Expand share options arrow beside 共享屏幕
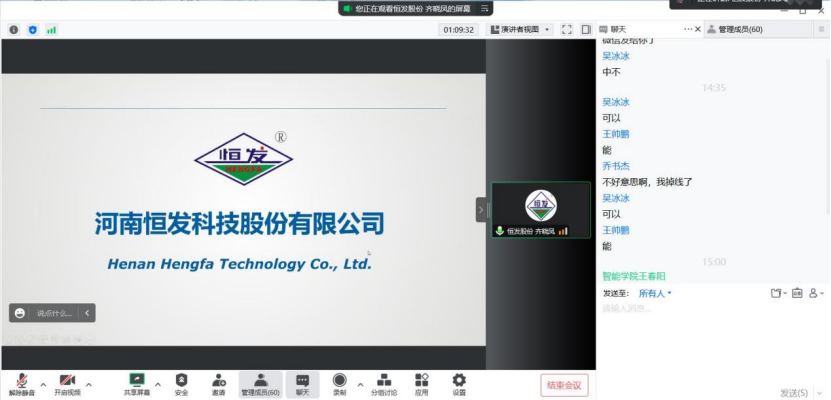Image resolution: width=831 pixels, height=400 pixels. 158,385
